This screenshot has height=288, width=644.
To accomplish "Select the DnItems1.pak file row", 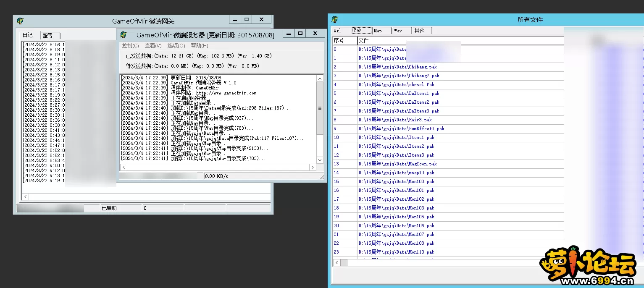I will [448, 94].
